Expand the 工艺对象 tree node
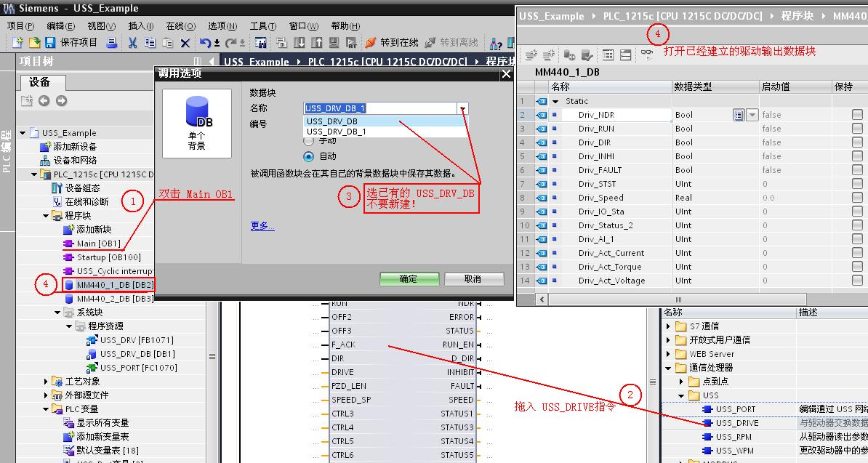The image size is (868, 463). pos(46,382)
